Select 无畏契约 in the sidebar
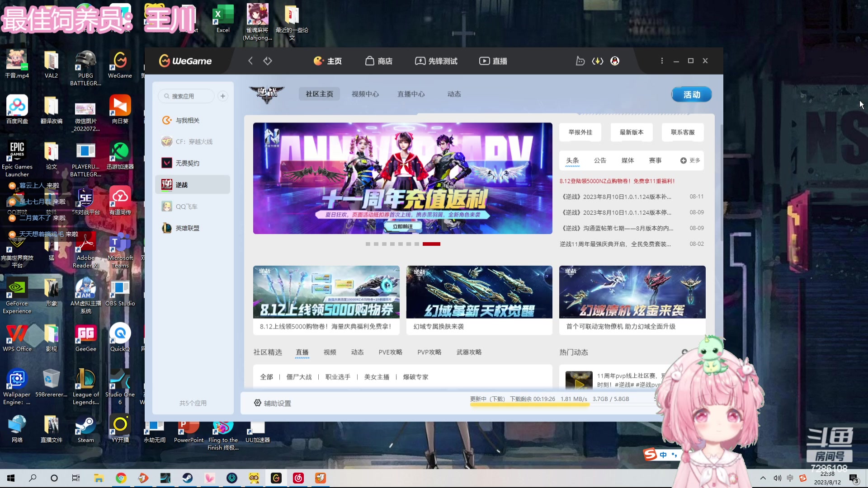Screen dimensions: 868x488 [x=187, y=163]
